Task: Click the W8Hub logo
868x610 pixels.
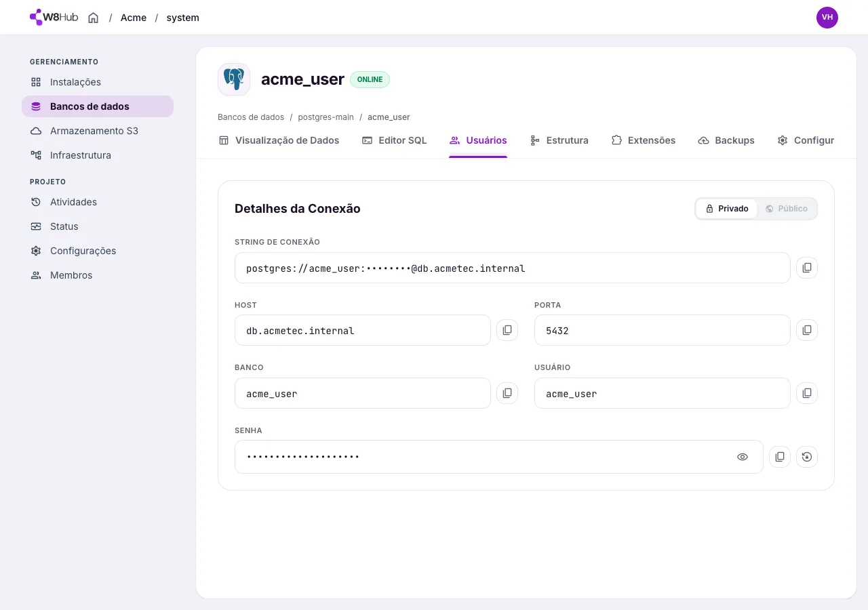Action: tap(54, 18)
